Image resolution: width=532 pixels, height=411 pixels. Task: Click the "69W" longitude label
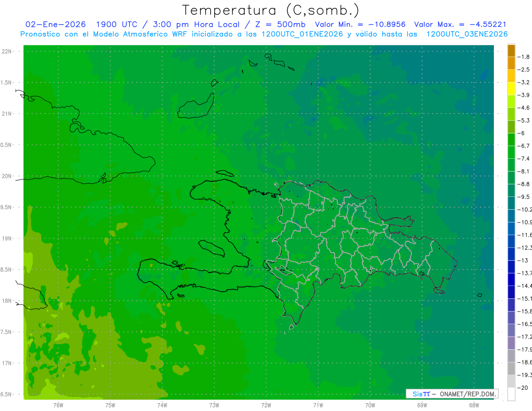pyautogui.click(x=422, y=405)
